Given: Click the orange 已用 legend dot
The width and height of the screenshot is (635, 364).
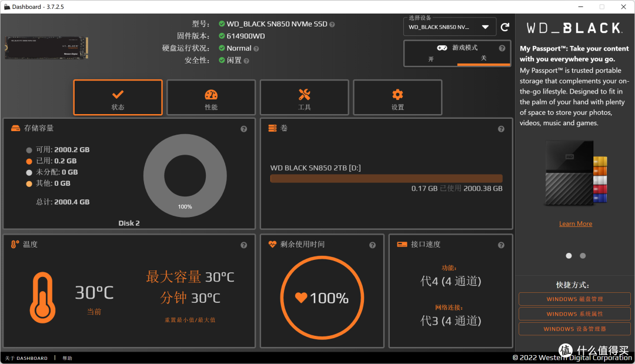Looking at the screenshot, I should coord(29,161).
